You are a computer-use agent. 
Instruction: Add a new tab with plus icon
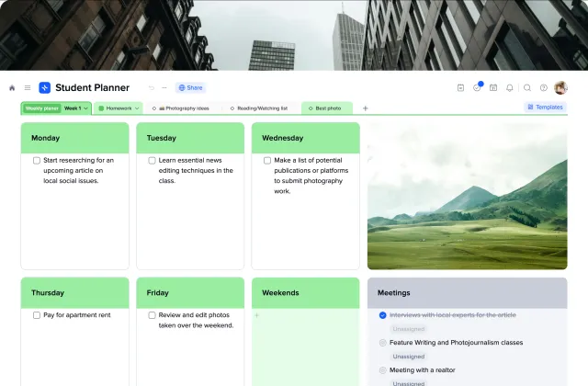pos(366,108)
